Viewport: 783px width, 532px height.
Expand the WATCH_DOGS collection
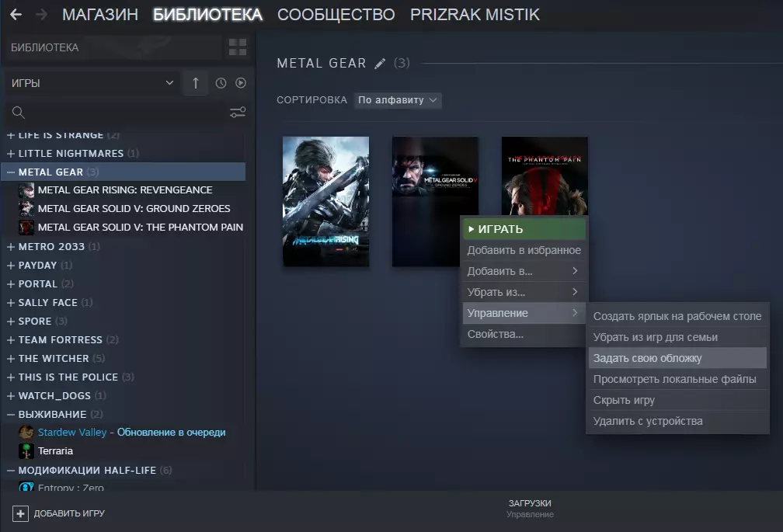pos(11,396)
